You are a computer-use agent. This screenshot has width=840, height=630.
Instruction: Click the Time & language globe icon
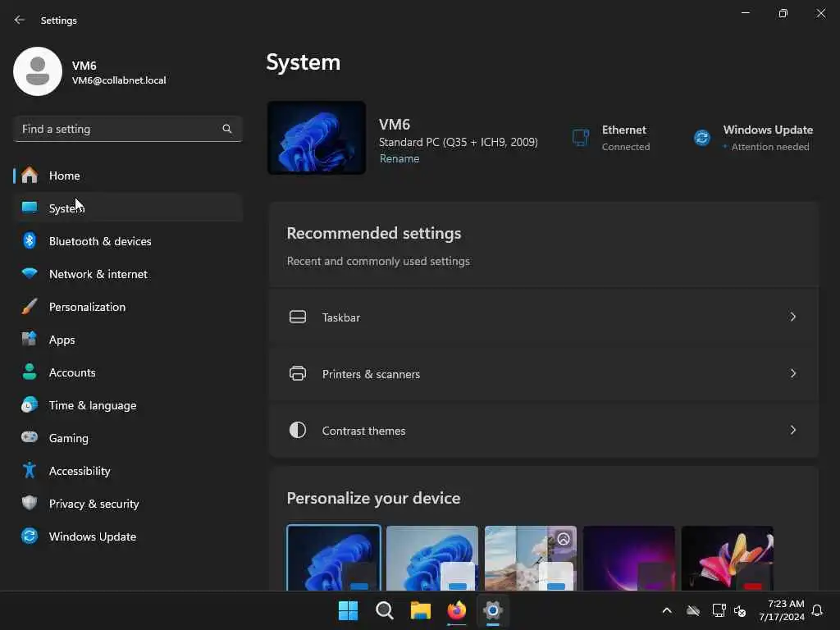click(30, 404)
